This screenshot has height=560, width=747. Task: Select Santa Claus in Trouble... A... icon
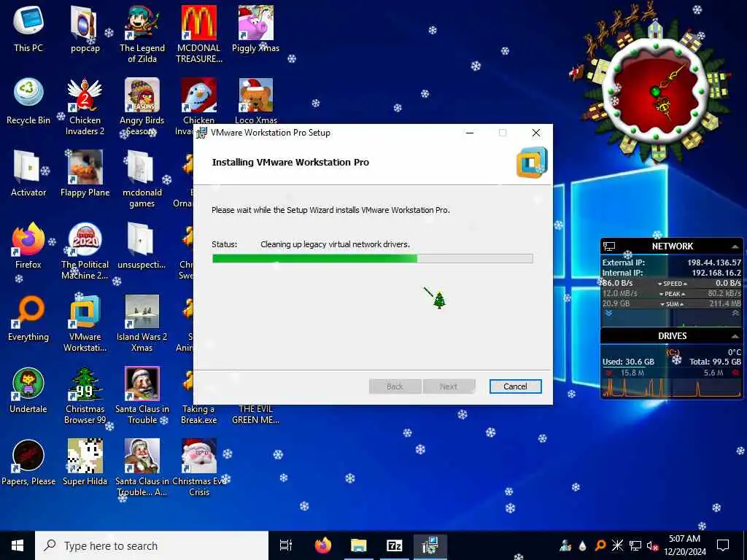click(x=142, y=467)
